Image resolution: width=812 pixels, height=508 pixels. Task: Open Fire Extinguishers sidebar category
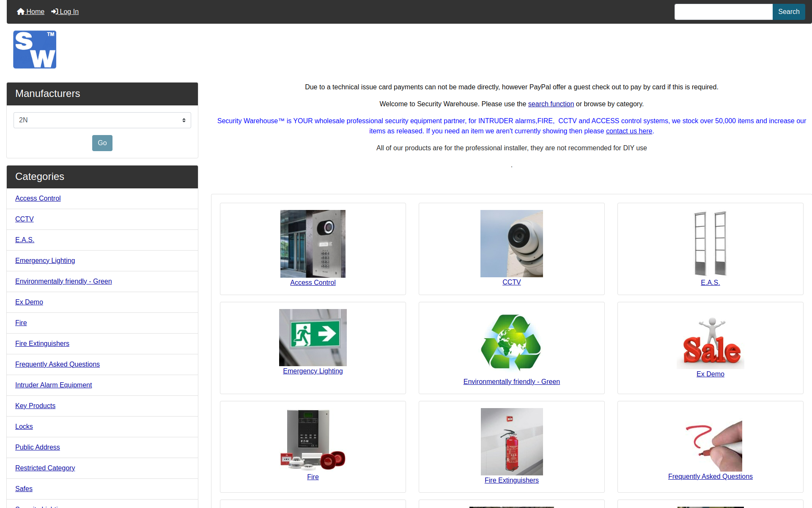[x=42, y=343]
